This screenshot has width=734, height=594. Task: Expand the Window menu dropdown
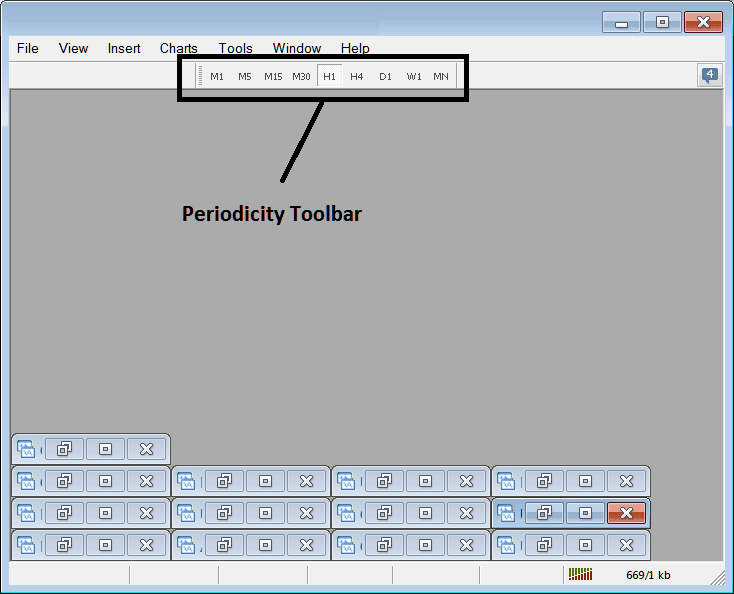point(297,48)
